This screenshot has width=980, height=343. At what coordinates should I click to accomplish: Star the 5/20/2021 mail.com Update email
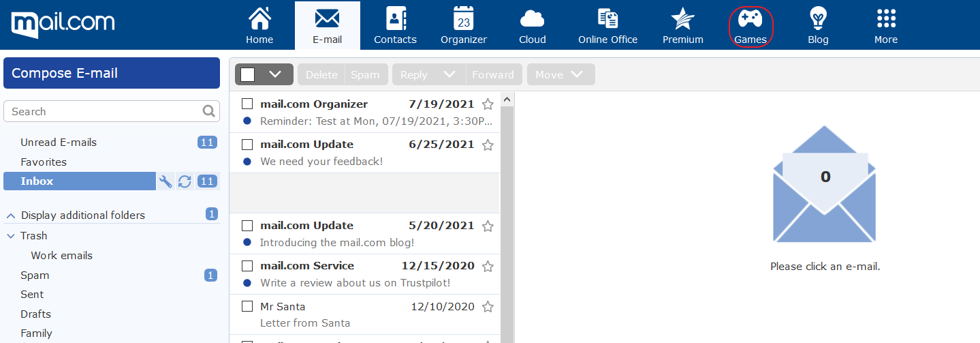pyautogui.click(x=488, y=226)
